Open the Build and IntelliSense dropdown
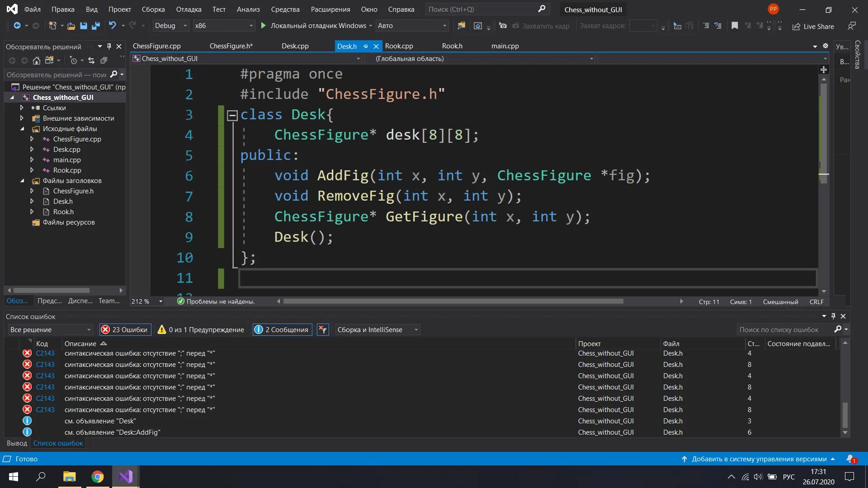868x488 pixels. click(x=377, y=330)
